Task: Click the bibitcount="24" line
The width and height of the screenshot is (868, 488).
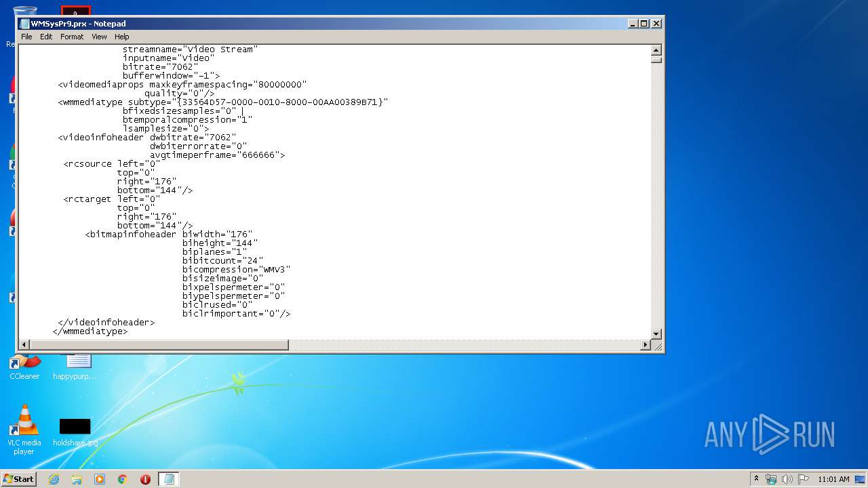Action: click(x=222, y=261)
